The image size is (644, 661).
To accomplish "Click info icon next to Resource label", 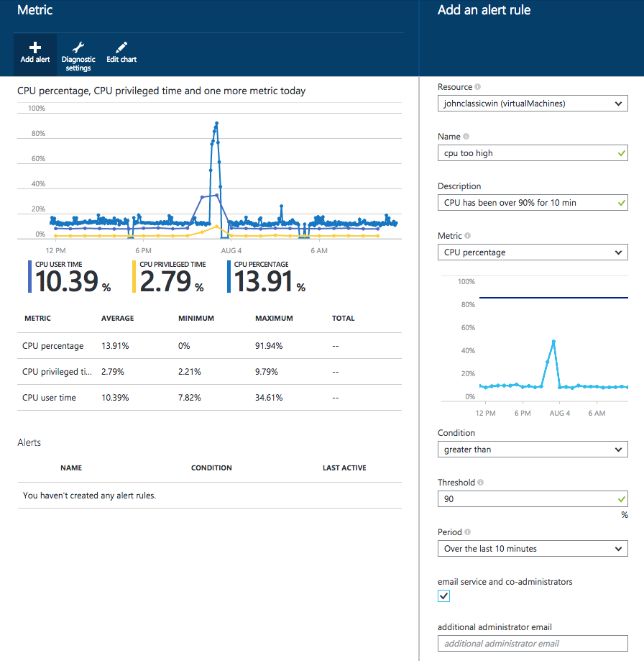I will (x=478, y=87).
